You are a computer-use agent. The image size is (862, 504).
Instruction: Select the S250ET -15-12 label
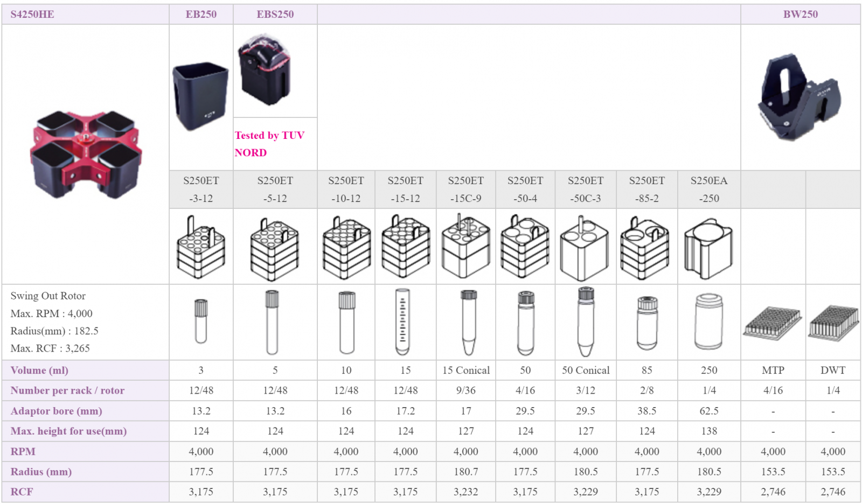point(406,190)
